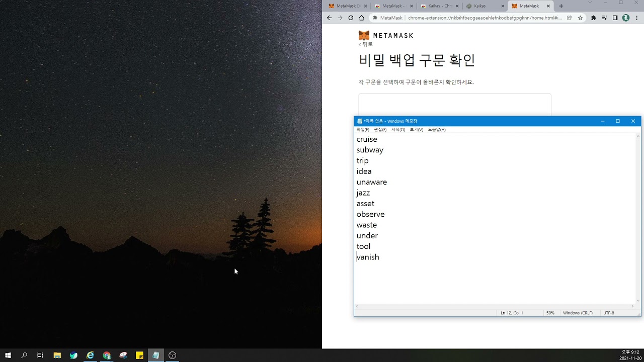Close the Kaikas tab with the round icon

click(x=502, y=6)
